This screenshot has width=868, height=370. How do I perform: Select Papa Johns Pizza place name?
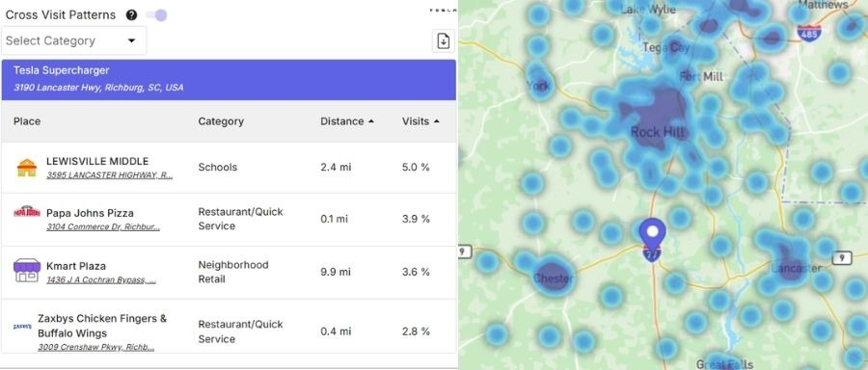pos(90,213)
